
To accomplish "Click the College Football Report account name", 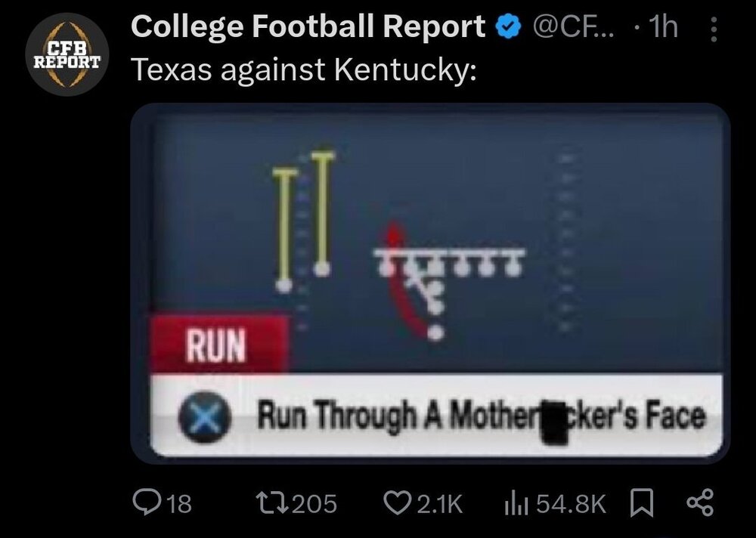I will click(308, 28).
